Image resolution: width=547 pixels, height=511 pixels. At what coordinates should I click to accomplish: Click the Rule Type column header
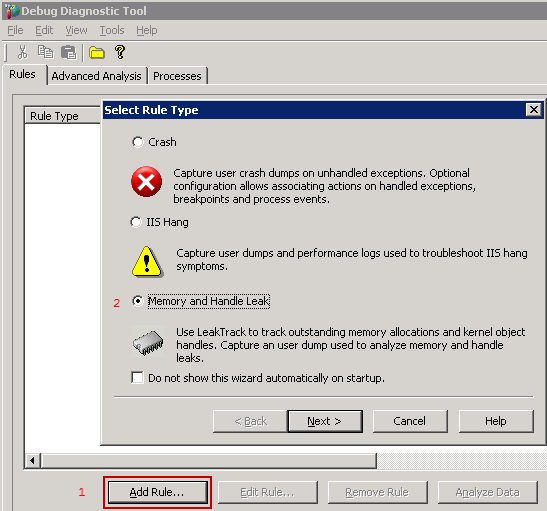[x=63, y=116]
